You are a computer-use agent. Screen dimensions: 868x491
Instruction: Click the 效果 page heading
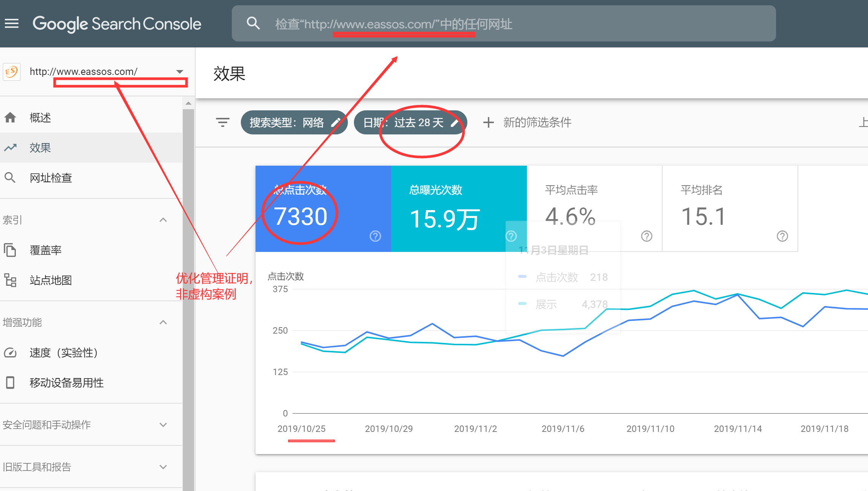click(x=229, y=73)
